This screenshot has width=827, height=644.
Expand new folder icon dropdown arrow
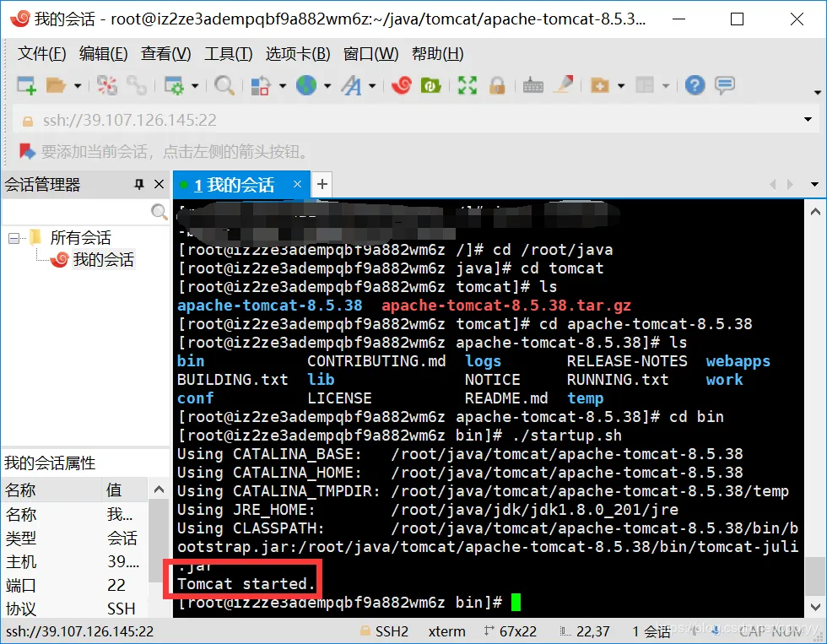[x=621, y=85]
